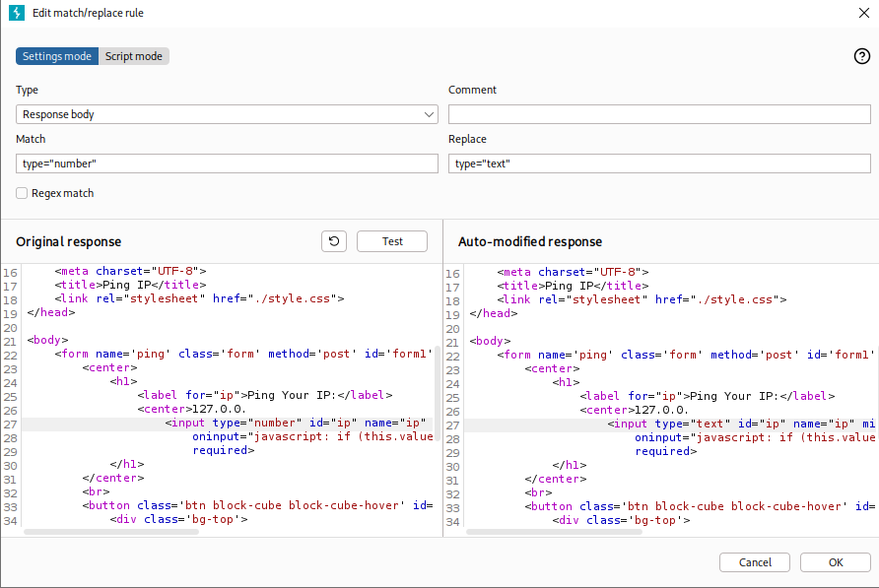Image resolution: width=879 pixels, height=588 pixels.
Task: Select line 27 in Original response
Action: coord(227,424)
